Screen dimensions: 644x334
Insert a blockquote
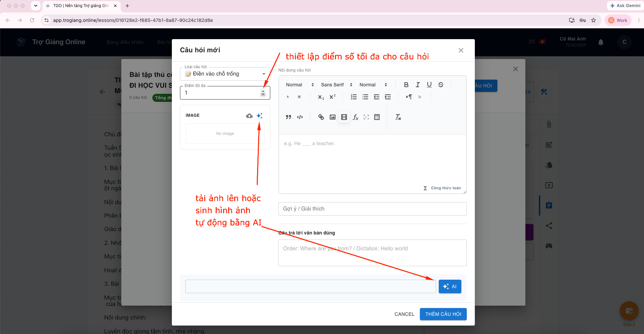(x=288, y=117)
